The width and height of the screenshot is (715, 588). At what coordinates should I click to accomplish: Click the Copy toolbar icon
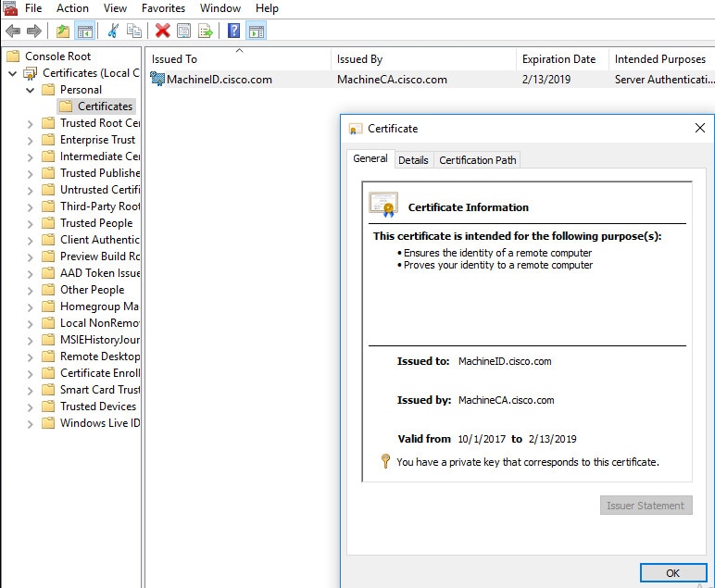click(133, 31)
